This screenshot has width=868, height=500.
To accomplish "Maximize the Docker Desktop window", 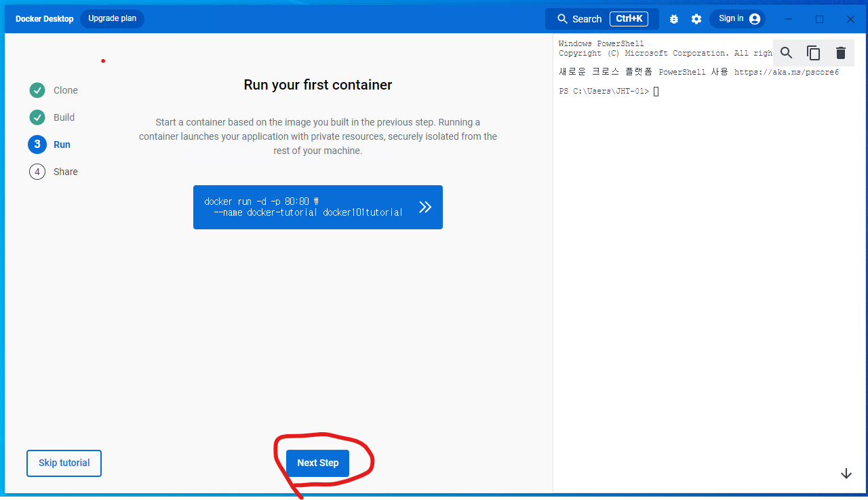I will coord(819,19).
